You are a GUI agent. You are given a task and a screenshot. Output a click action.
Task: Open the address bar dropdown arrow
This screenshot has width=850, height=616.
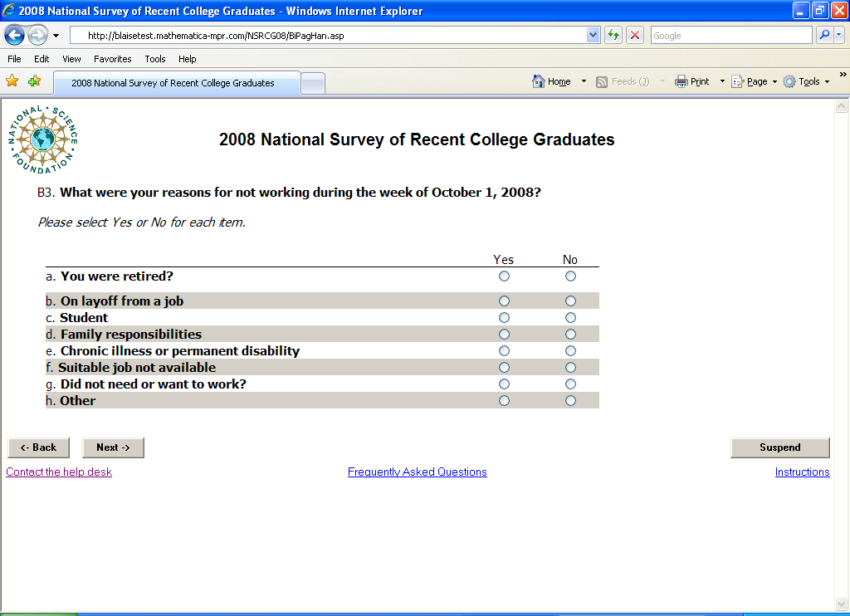593,36
